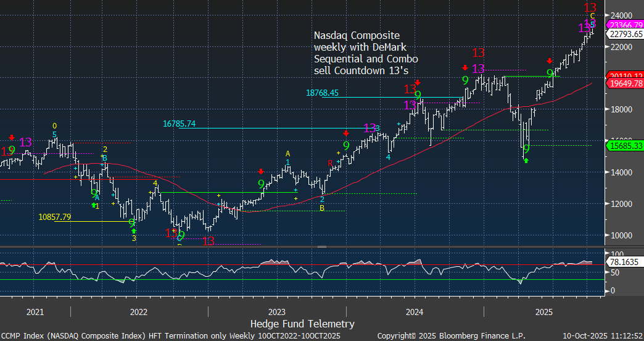This screenshot has height=341, width=644.
Task: Click the red down arrow in late 2024
Action: point(464,67)
